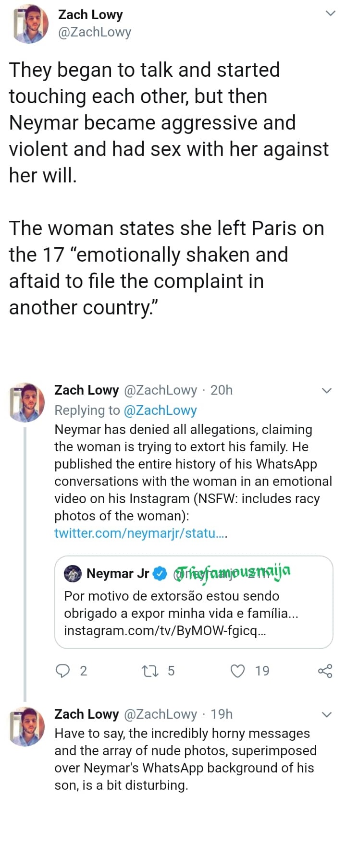Viewport: 346px width, 868px height.
Task: Open options chevron on the 20h reply
Action: click(327, 390)
